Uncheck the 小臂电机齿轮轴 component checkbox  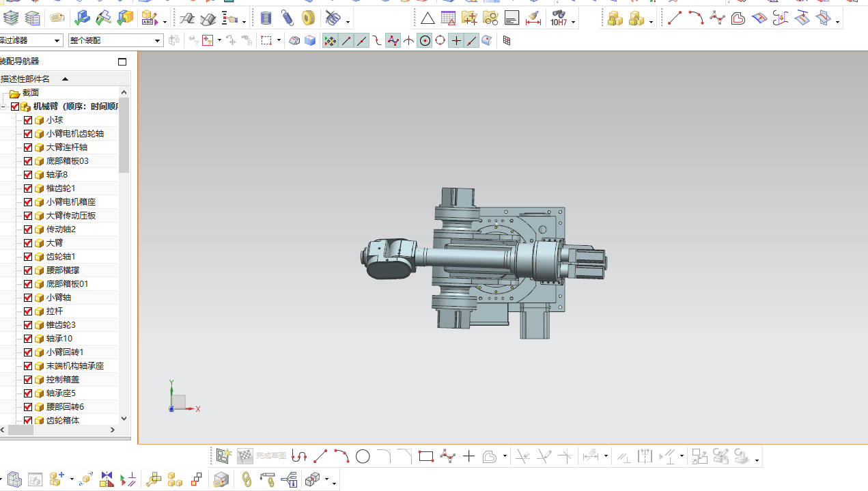pos(28,134)
